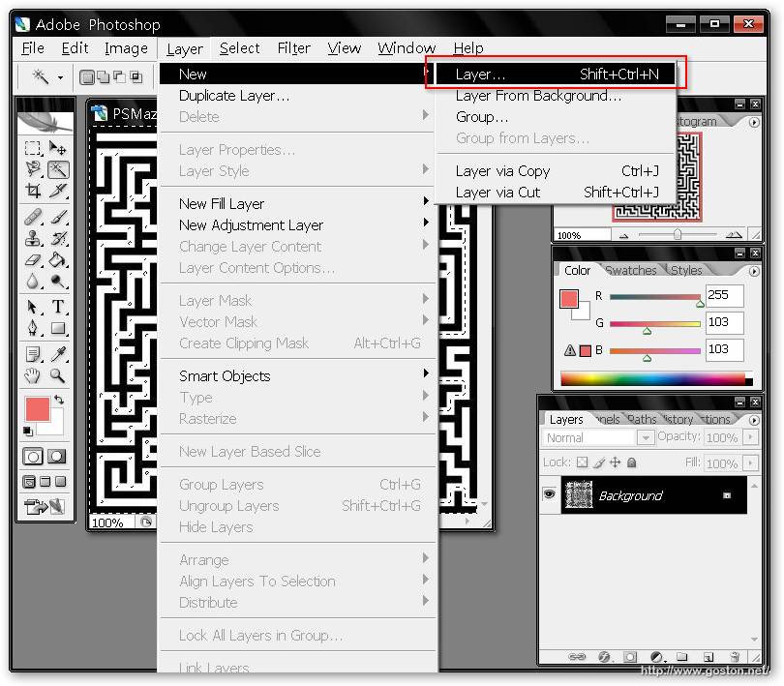Select the Hand tool
Image resolution: width=784 pixels, height=686 pixels.
pos(33,375)
